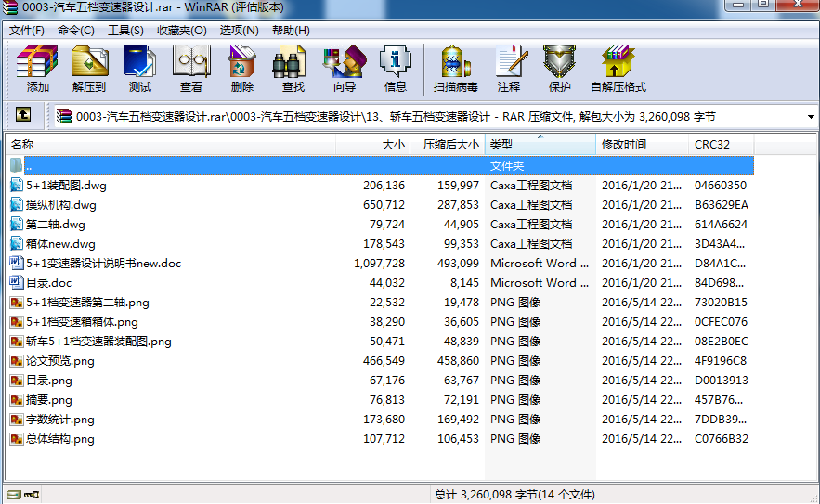
Task: Click size value 1,097,728
Action: (379, 264)
